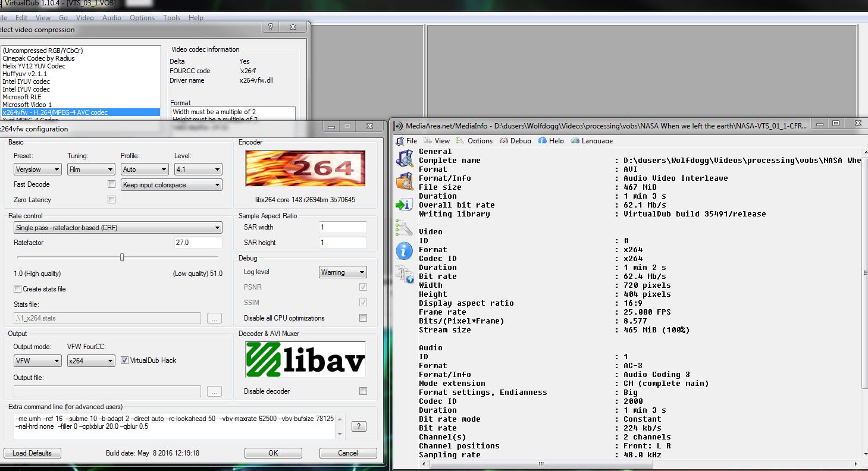Click the MediaInfo open file sidebar icon
The image size is (868, 471).
[405, 158]
